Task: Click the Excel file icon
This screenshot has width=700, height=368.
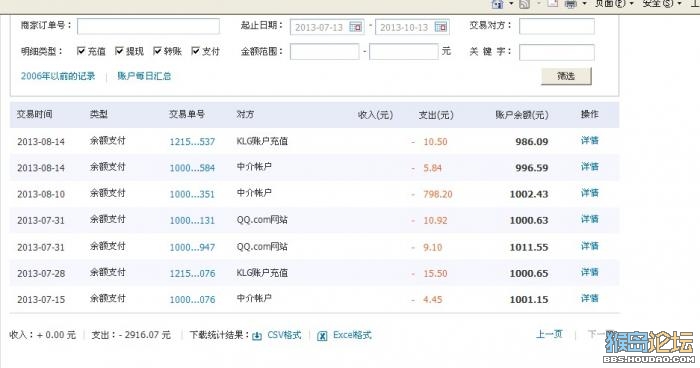Action: 322,336
